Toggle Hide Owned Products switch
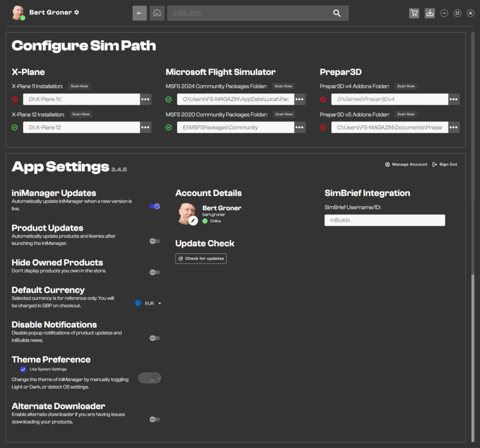The width and height of the screenshot is (480, 448). [155, 272]
